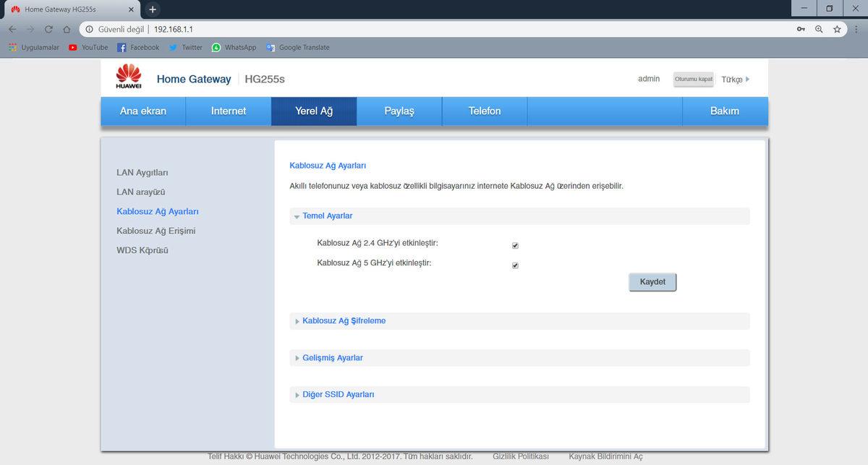Expand the Gelişmiş Ayarlar section

(332, 358)
